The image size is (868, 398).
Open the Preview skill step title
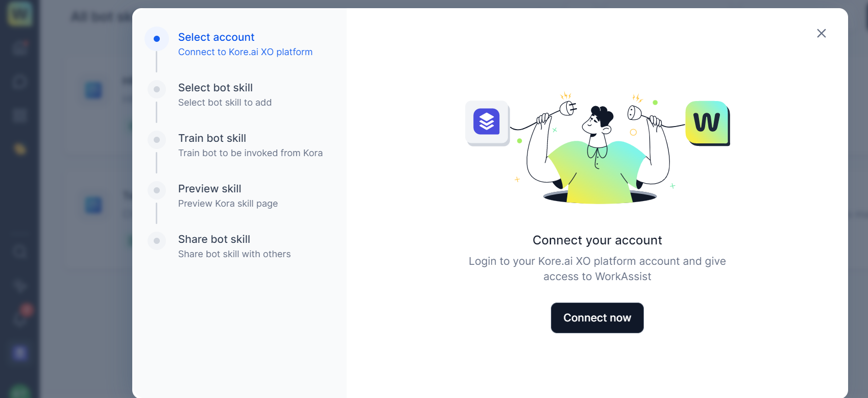pyautogui.click(x=209, y=189)
